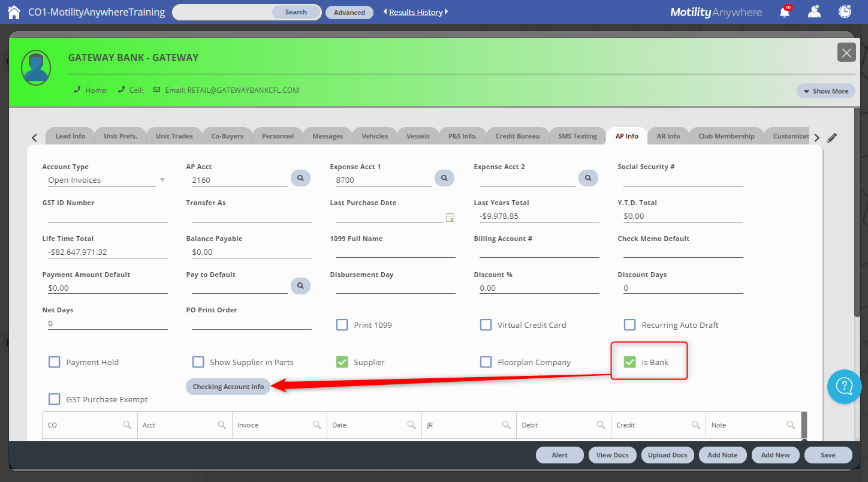Expand header with Show More
Image resolution: width=868 pixels, height=482 pixels.
[x=825, y=91]
